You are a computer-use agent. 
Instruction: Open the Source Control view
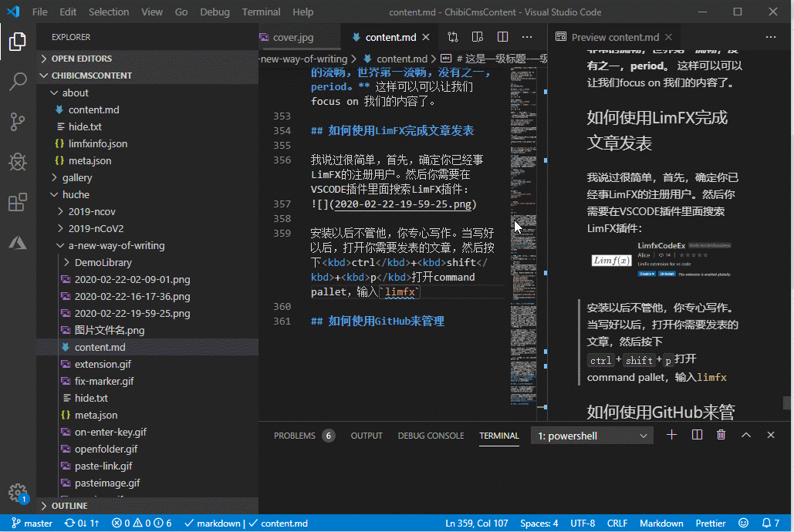[x=18, y=122]
